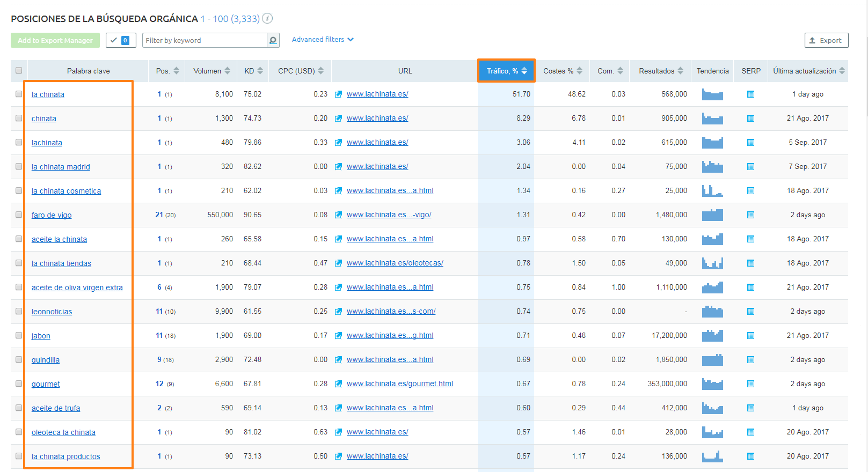Open external link icon for chinata URL

pos(339,119)
